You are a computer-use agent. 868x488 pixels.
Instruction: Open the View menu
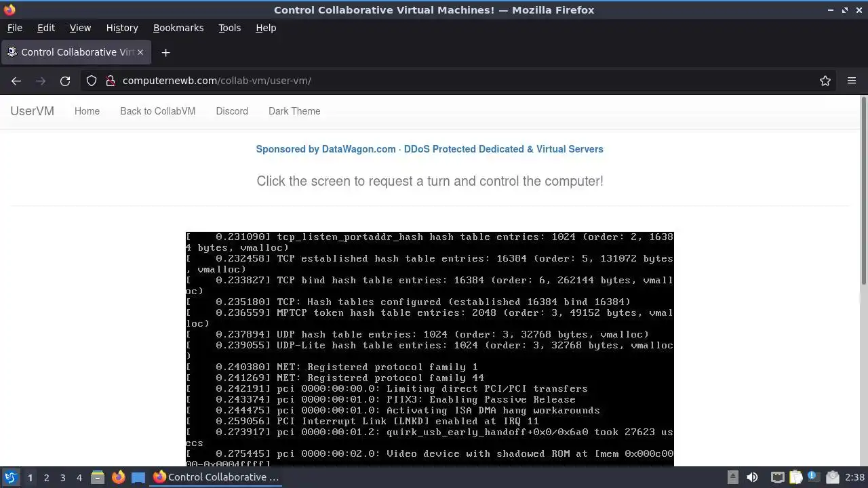coord(80,28)
